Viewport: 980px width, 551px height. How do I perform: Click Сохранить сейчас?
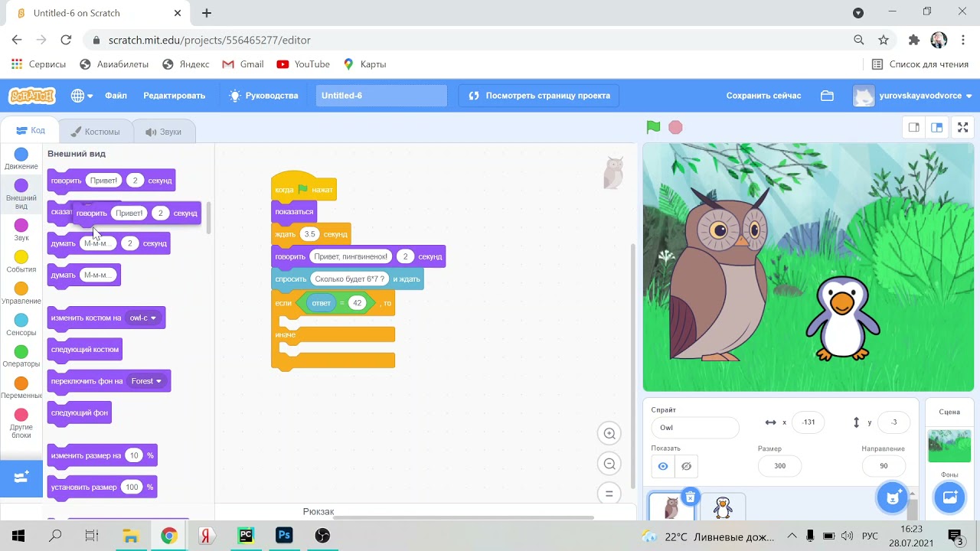coord(763,96)
